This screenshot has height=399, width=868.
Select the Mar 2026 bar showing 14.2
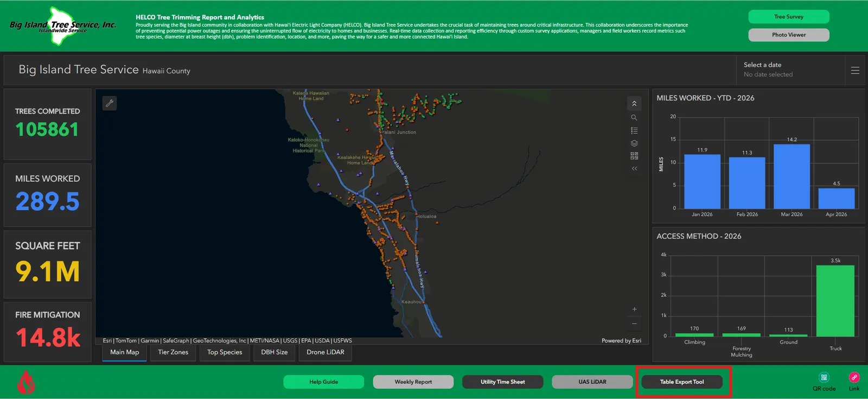(792, 176)
